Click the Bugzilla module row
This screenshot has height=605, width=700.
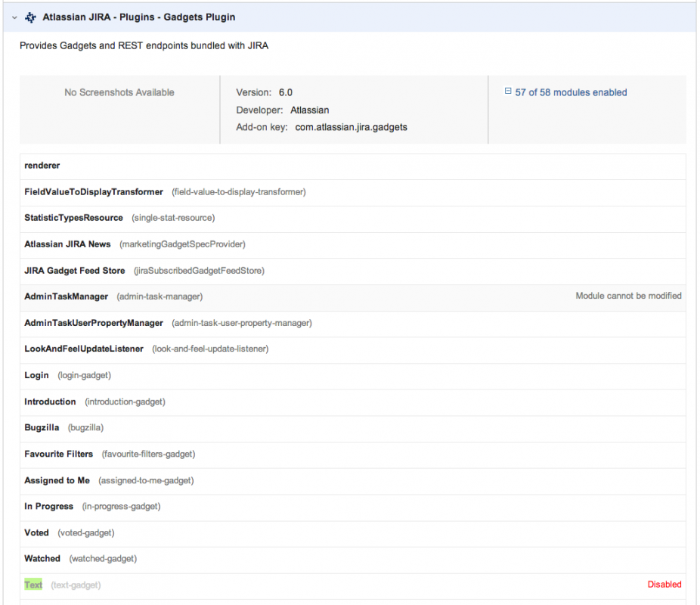point(42,428)
